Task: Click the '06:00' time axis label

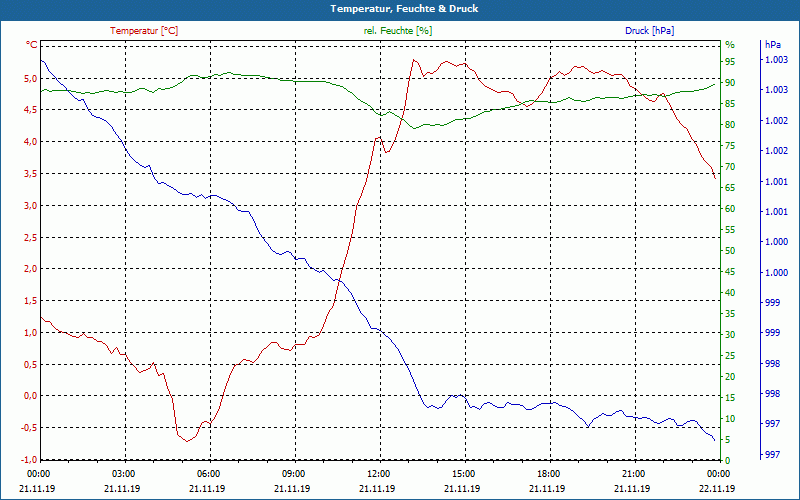Action: click(x=208, y=473)
